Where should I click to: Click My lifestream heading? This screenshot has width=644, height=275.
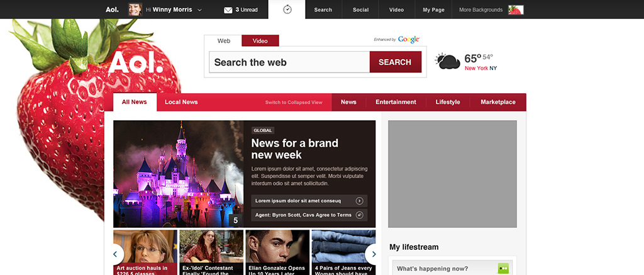(x=414, y=247)
